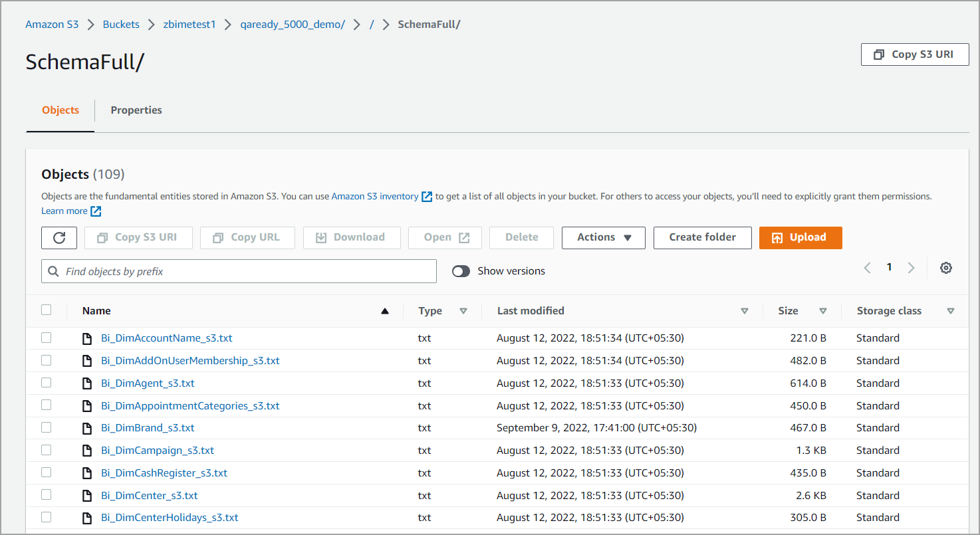Check the Bi_DimCampaign_s3.txt row checkbox
The image size is (980, 535).
click(x=46, y=450)
